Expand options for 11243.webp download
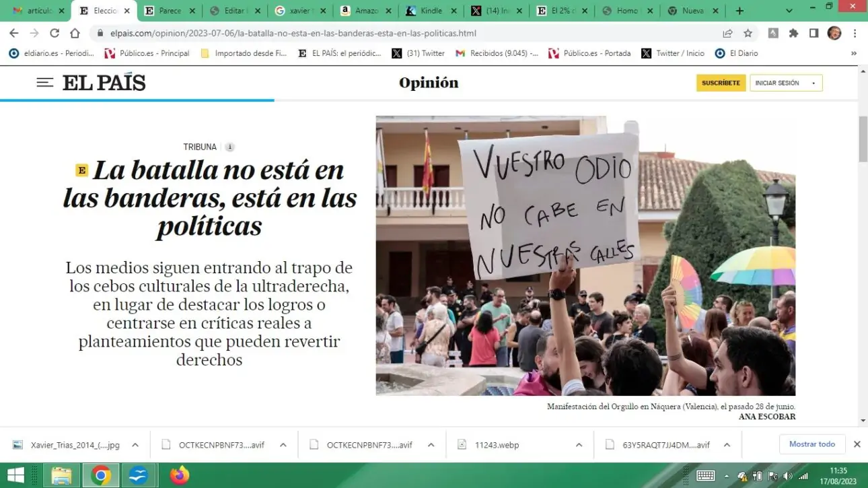The height and width of the screenshot is (488, 868). pyautogui.click(x=579, y=445)
